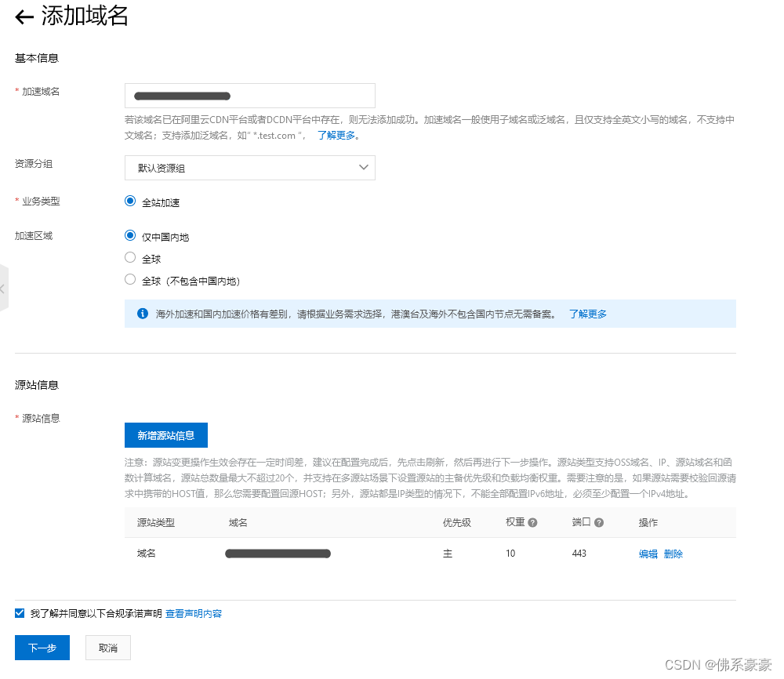View the 查看声明内容 declaration link
Image resolution: width=784 pixels, height=679 pixels.
tap(193, 613)
